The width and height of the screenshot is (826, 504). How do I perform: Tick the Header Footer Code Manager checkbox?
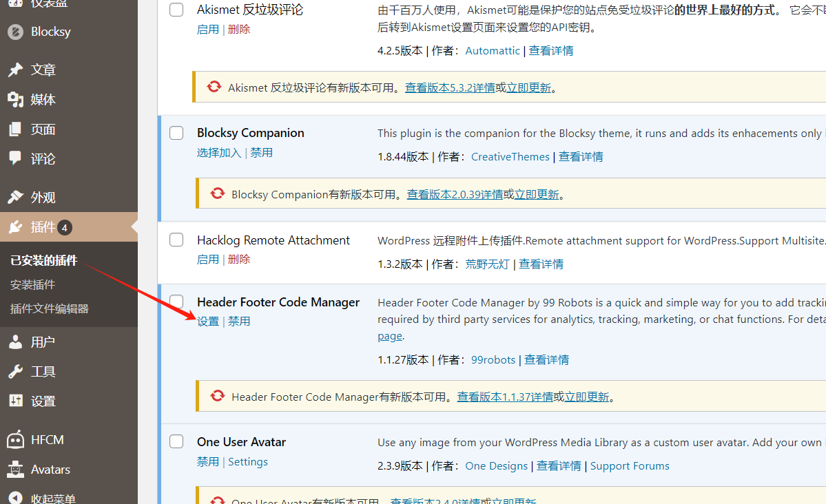(x=176, y=302)
